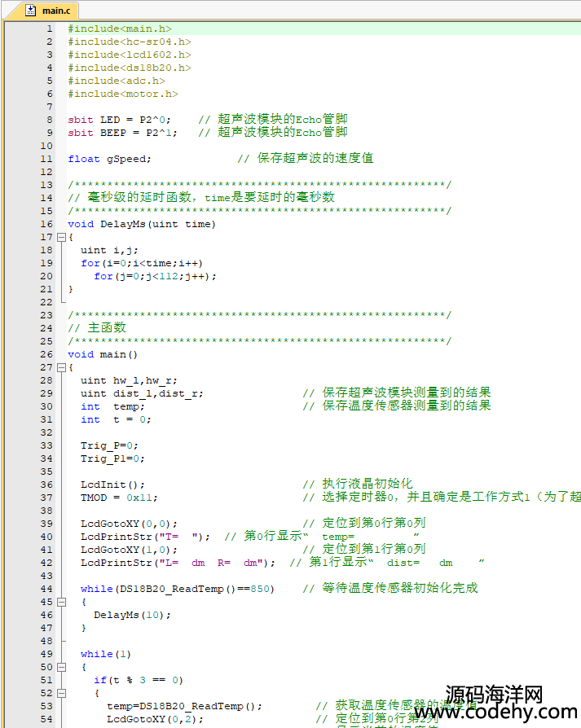Collapse the if block fold at line 52

click(x=61, y=693)
